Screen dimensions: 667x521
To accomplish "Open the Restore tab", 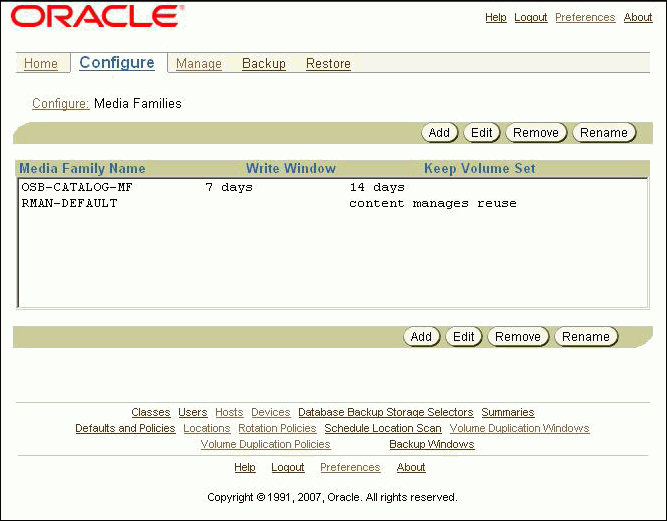I will (x=328, y=63).
